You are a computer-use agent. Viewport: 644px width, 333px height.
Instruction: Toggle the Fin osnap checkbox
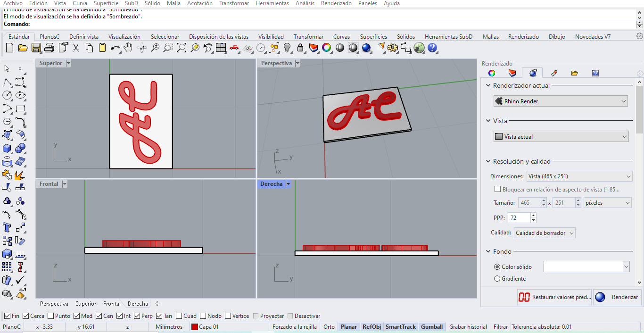point(7,316)
